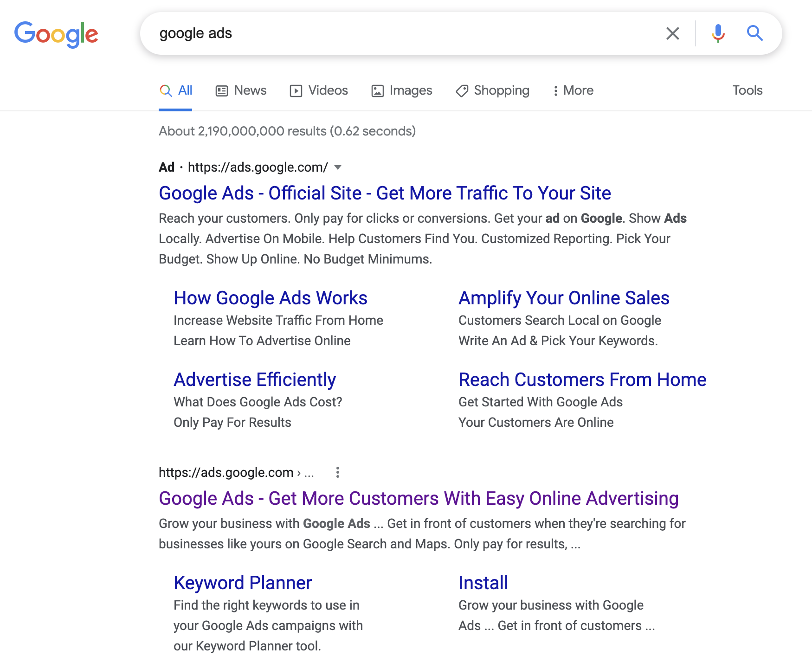Switch to the News tab

[241, 90]
